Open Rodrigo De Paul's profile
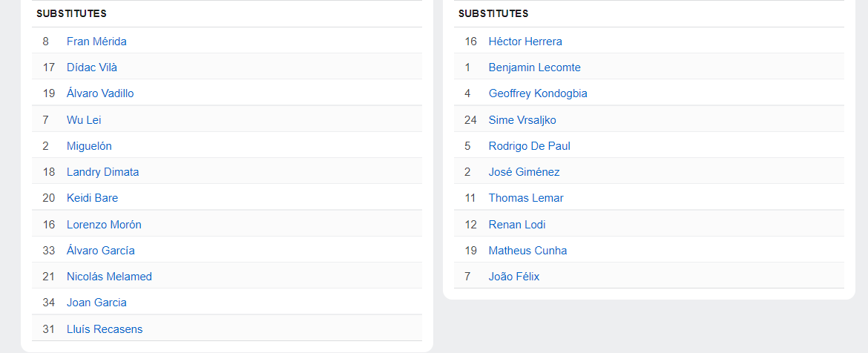Image resolution: width=868 pixels, height=353 pixels. click(x=529, y=146)
